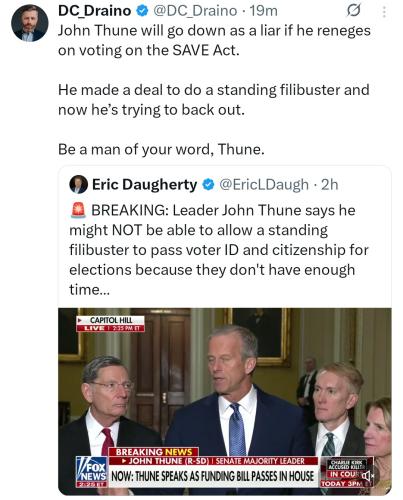Click Eric Daugherty's verified badge
This screenshot has width=403, height=500.
tap(208, 184)
